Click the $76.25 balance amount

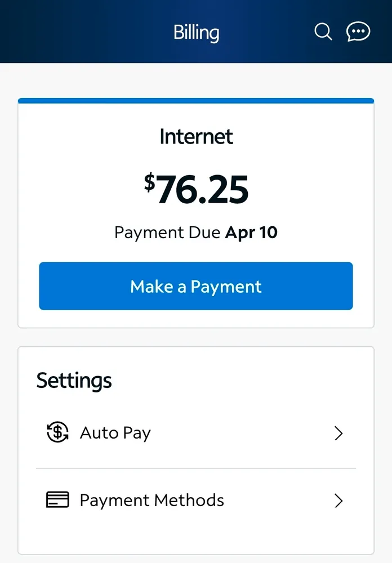click(x=202, y=190)
